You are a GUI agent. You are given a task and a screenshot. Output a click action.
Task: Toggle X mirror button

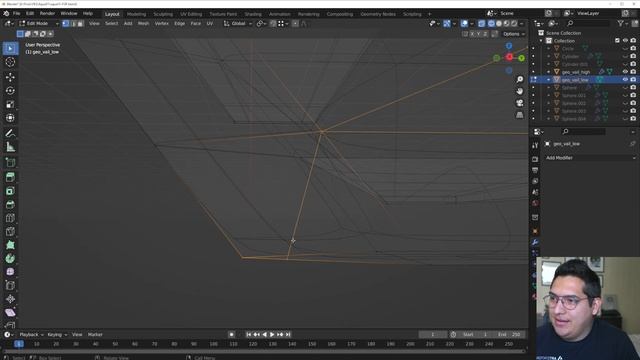click(472, 34)
